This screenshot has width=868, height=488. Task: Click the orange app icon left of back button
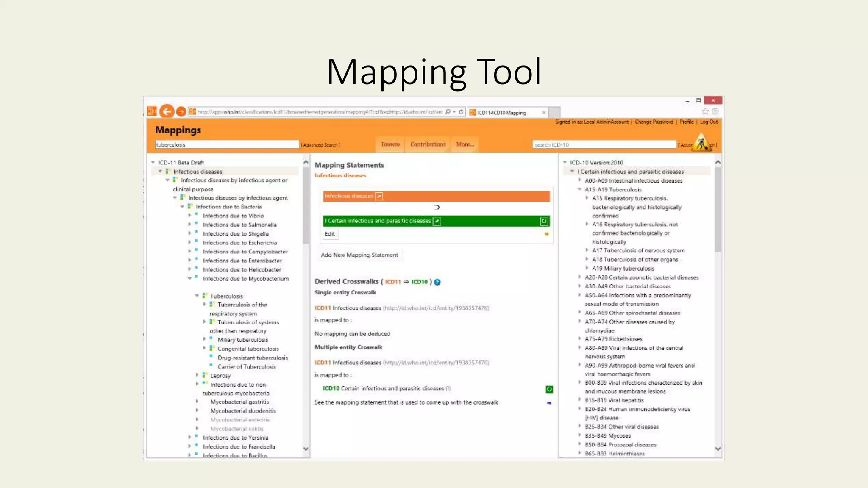[152, 111]
